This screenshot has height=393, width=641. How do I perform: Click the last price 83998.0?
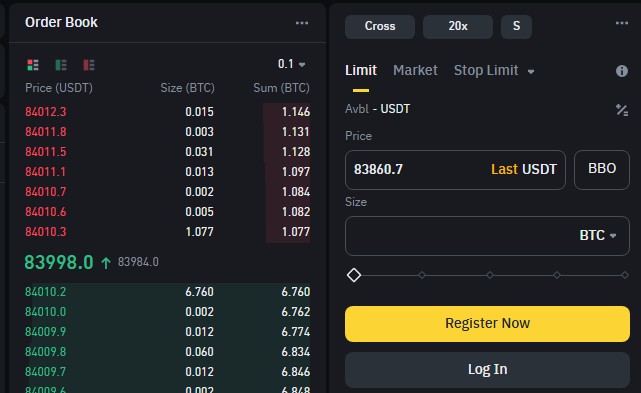(x=59, y=262)
